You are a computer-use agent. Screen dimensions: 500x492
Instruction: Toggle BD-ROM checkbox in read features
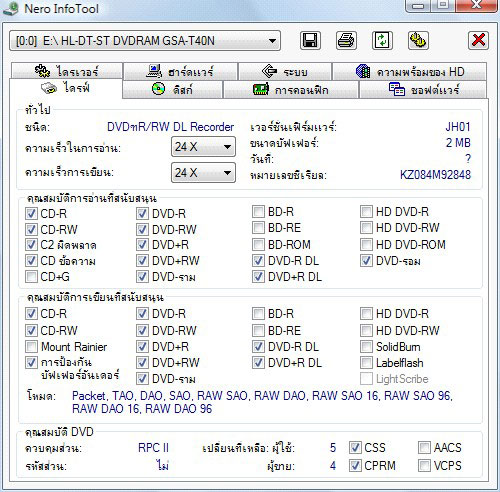[x=258, y=244]
